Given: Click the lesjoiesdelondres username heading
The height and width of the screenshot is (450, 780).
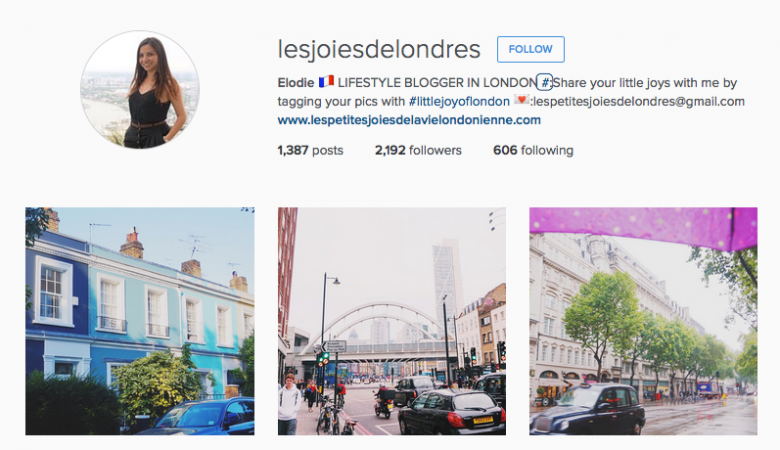Looking at the screenshot, I should (379, 49).
